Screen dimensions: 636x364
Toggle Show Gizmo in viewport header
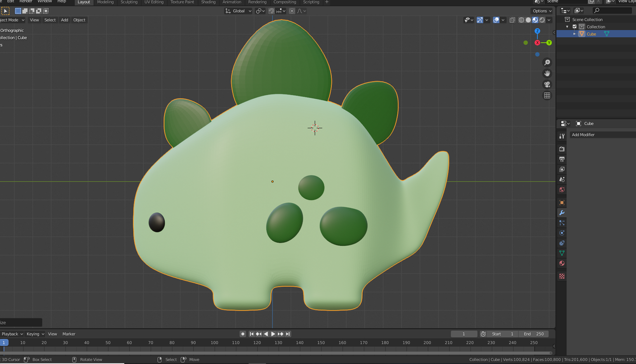coord(480,20)
